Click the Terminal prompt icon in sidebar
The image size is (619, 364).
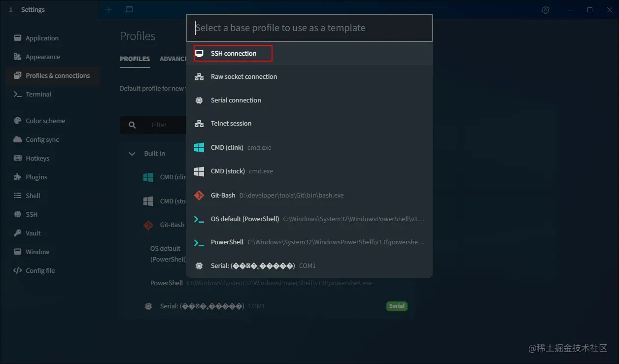tap(18, 94)
